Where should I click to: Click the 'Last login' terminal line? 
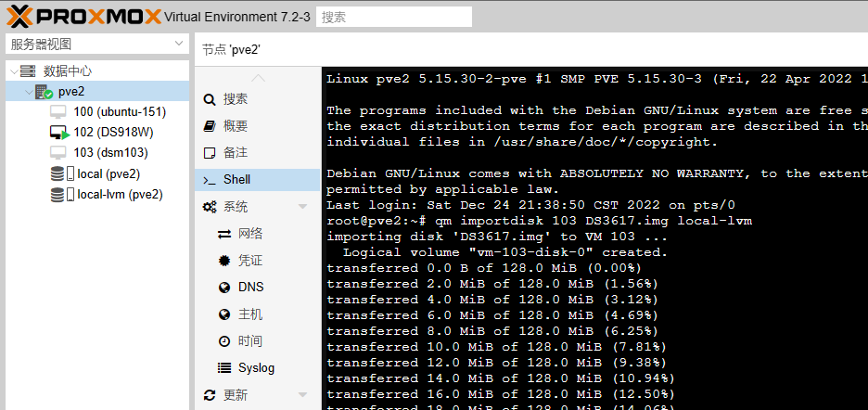click(x=530, y=205)
